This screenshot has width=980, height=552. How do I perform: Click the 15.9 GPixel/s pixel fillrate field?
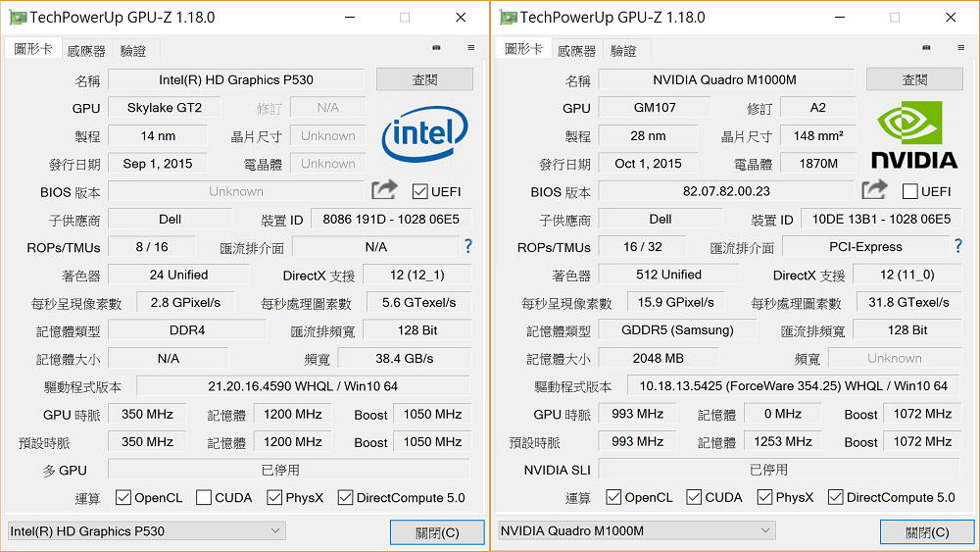point(675,303)
